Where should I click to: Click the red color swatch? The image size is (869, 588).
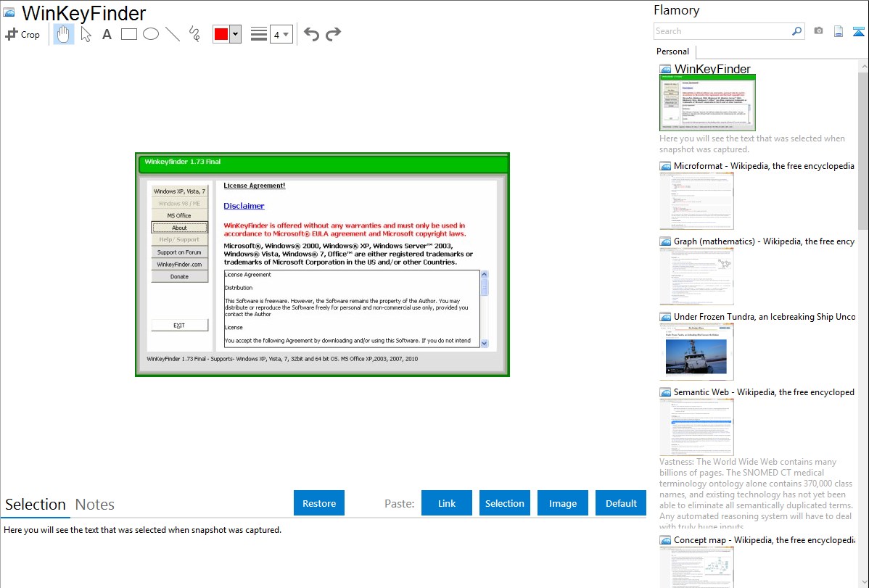[x=221, y=34]
